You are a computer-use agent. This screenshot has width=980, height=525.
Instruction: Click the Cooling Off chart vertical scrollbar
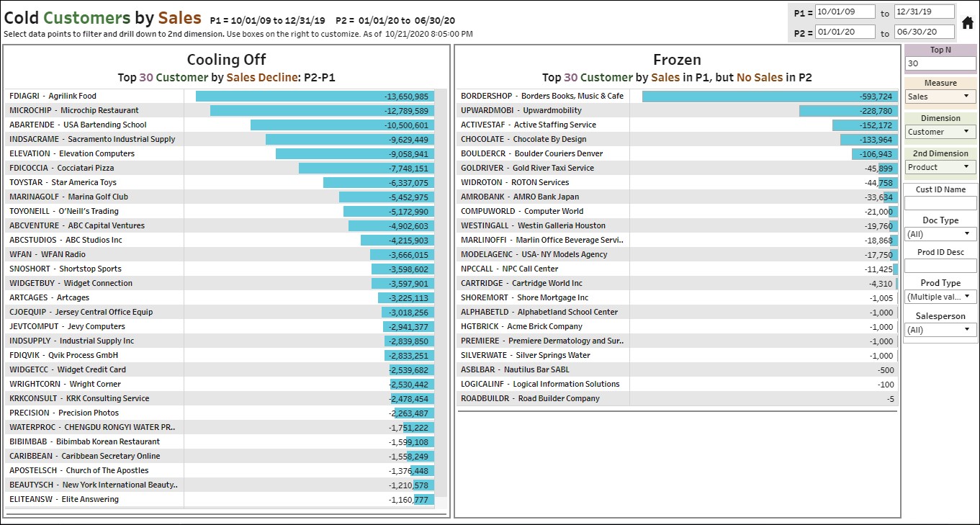[442, 288]
